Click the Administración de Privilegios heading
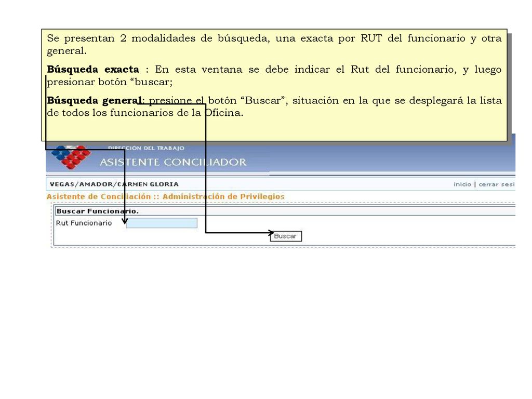 tap(223, 196)
